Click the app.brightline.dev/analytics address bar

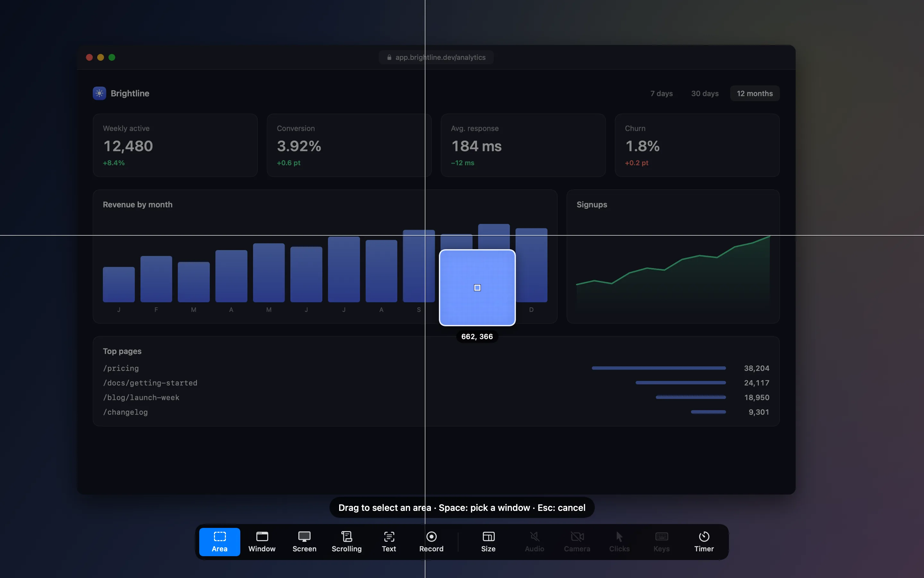[x=436, y=57]
